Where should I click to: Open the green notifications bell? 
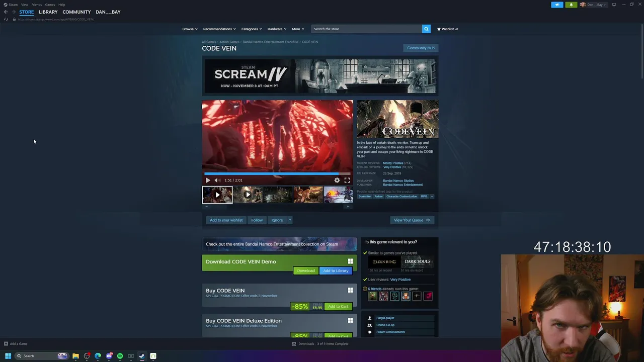point(571,5)
